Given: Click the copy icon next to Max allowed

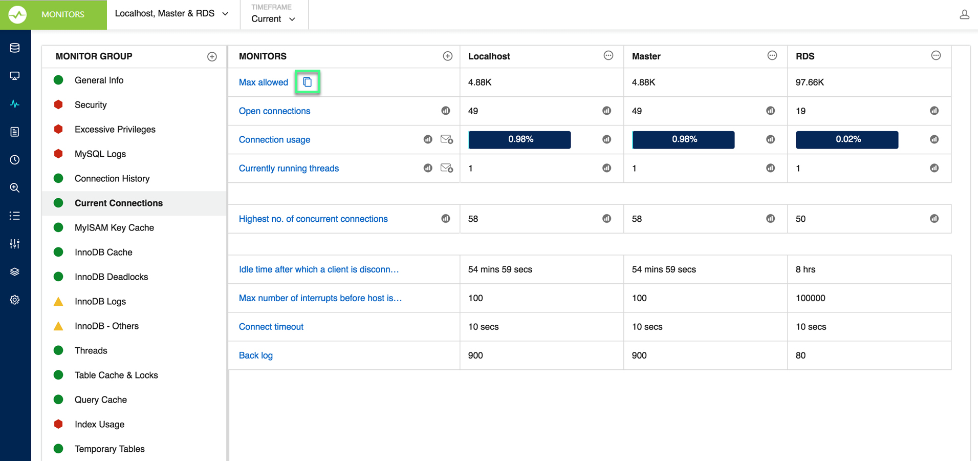Looking at the screenshot, I should [307, 82].
